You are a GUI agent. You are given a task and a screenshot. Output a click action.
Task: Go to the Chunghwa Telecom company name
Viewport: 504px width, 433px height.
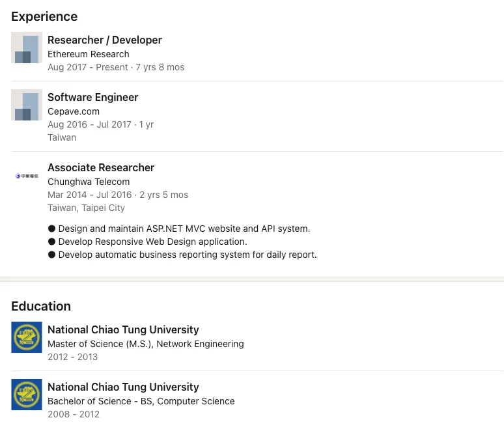(89, 182)
